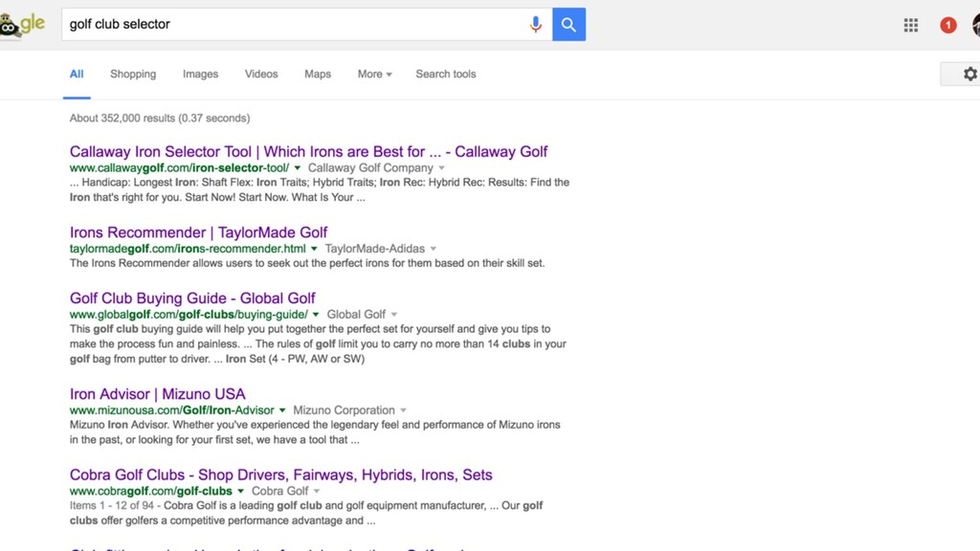Expand gray arrow beside Callaway Golf Company
Image resolution: width=980 pixels, height=551 pixels.
click(441, 168)
